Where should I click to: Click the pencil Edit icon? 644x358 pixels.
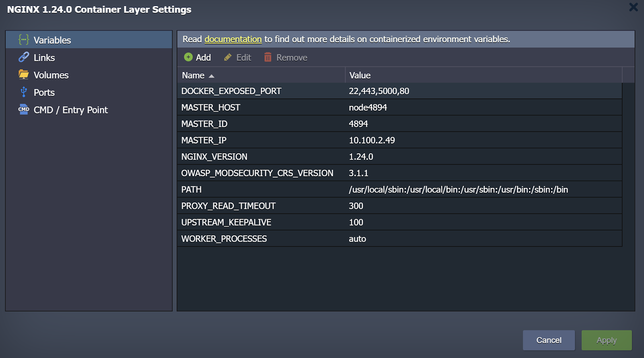tap(228, 58)
